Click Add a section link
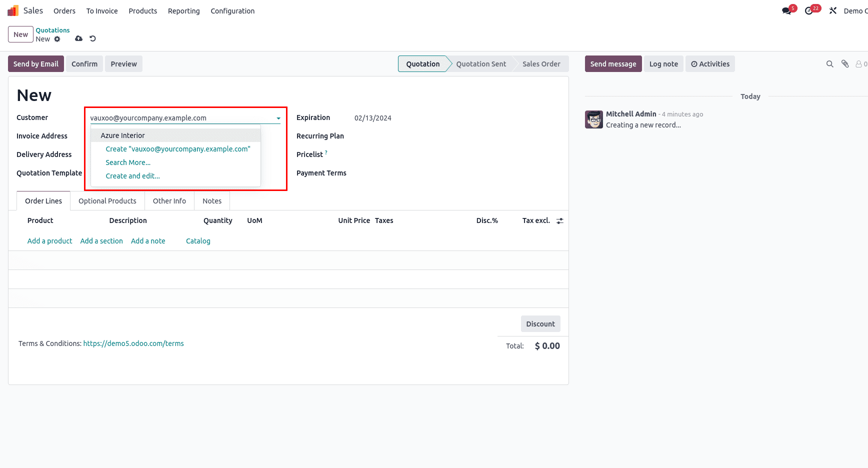Viewport: 868px width, 468px height. tap(101, 241)
